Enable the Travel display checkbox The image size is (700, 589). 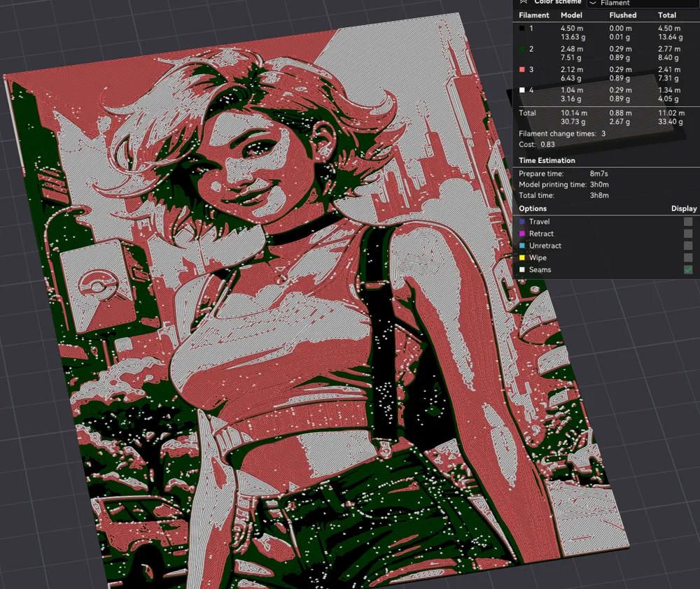click(x=688, y=221)
